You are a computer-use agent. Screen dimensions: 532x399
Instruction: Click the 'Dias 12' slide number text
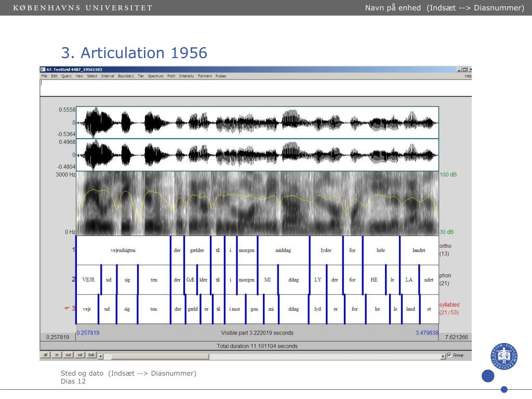(73, 381)
